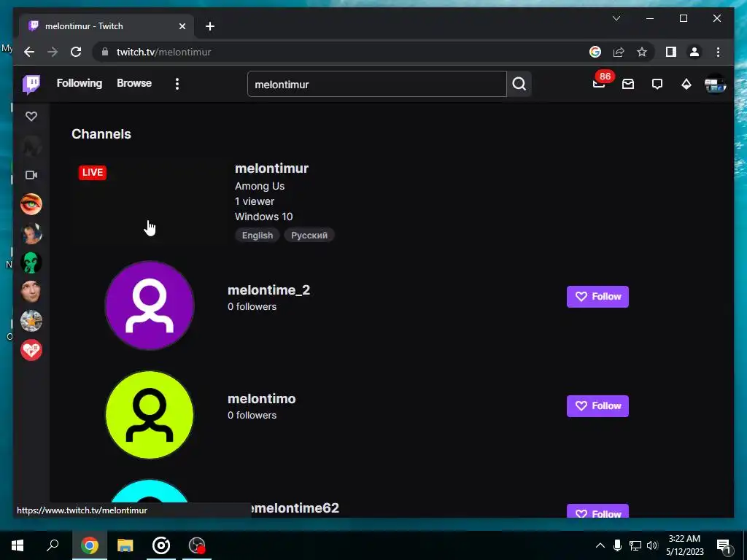Image resolution: width=747 pixels, height=560 pixels.
Task: Open the Prime Loot mail icon
Action: click(x=628, y=85)
